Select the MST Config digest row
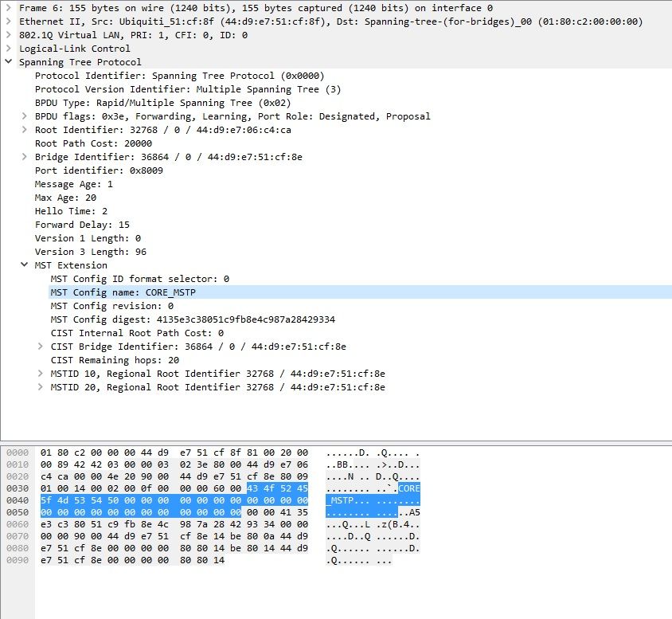 pos(192,319)
